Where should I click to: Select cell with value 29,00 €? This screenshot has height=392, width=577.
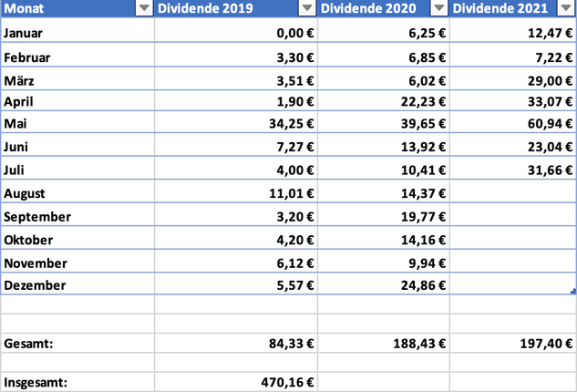[513, 78]
